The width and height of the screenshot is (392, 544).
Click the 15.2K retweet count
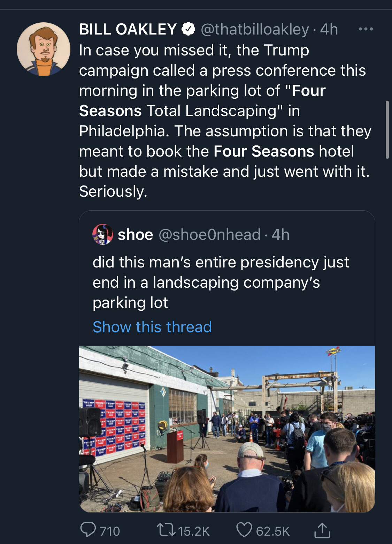(194, 531)
